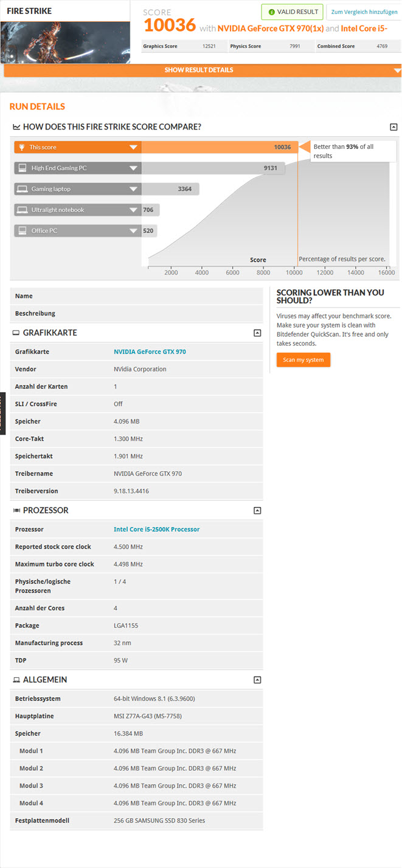
Task: Click the Manufacturing process value 32 nm
Action: (122, 643)
